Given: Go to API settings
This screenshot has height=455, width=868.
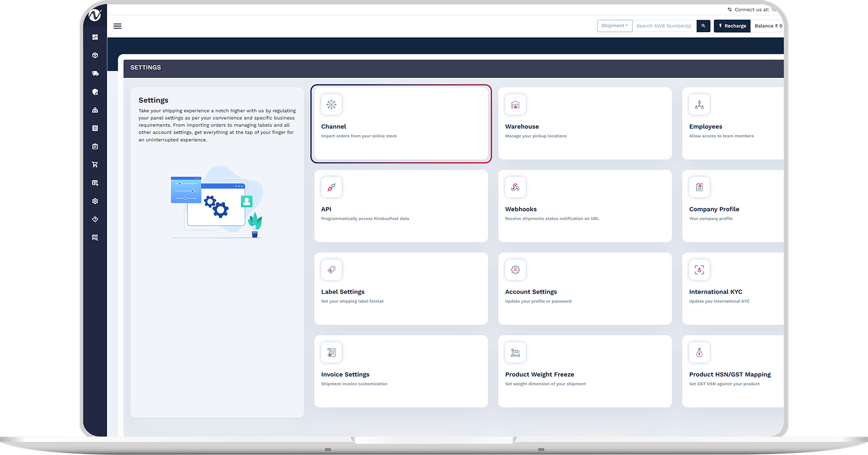Looking at the screenshot, I should tap(401, 207).
